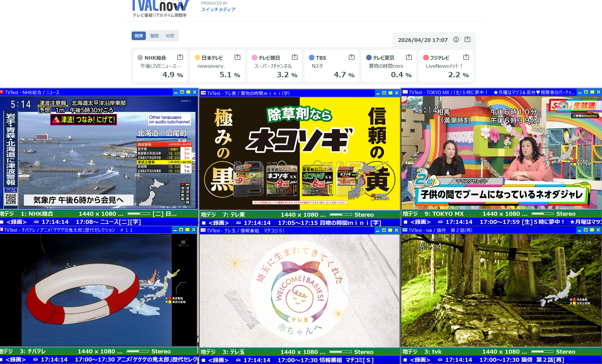Click tvk video showing forest shrine

click(501, 290)
